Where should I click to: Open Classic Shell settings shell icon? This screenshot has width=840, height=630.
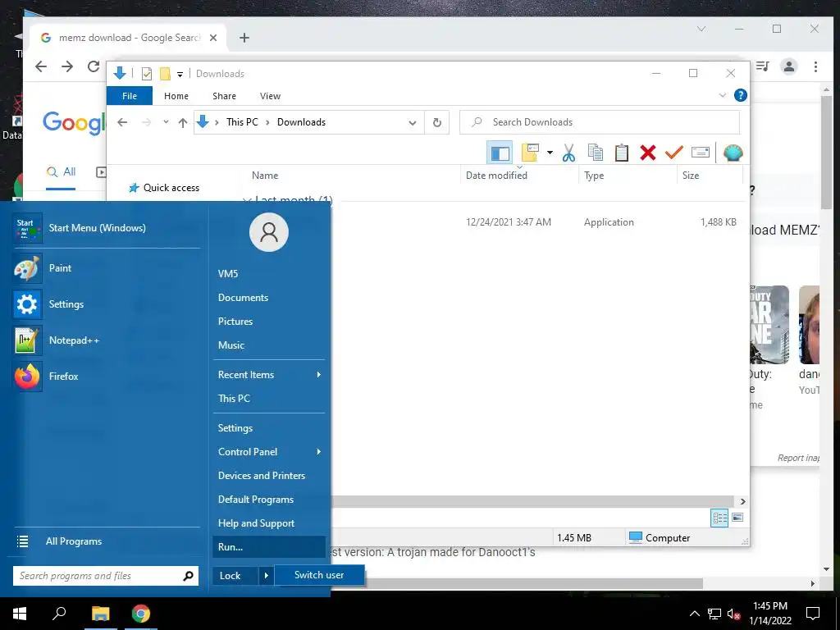pos(733,153)
